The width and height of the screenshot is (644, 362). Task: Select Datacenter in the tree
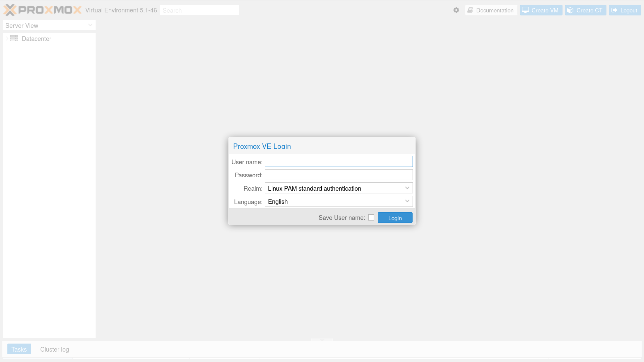coord(37,39)
